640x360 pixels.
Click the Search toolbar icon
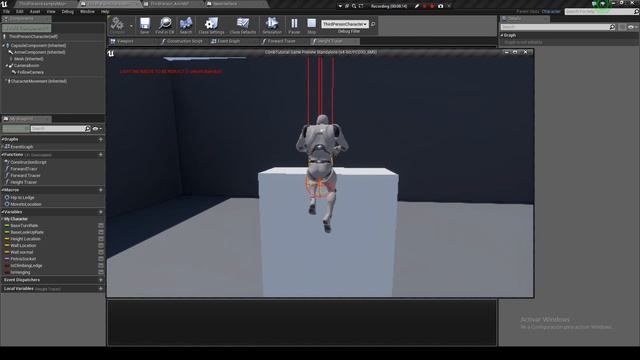point(186,25)
